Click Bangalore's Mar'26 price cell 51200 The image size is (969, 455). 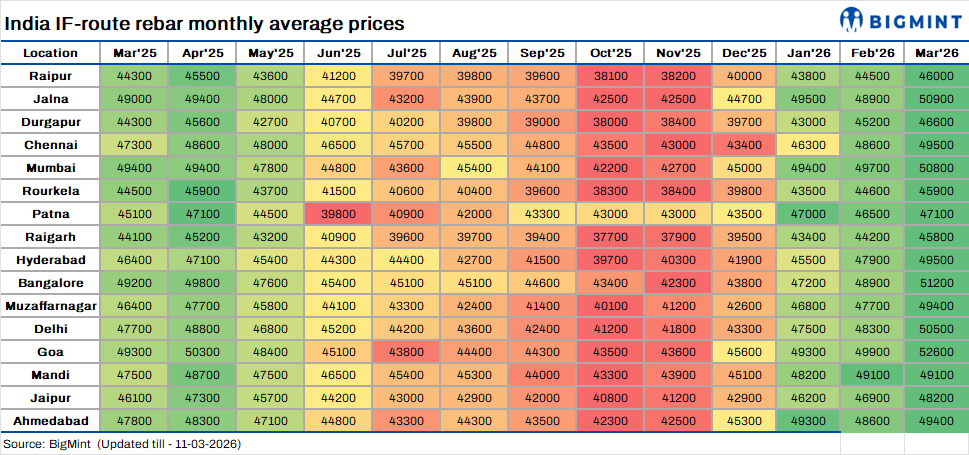[x=935, y=282]
